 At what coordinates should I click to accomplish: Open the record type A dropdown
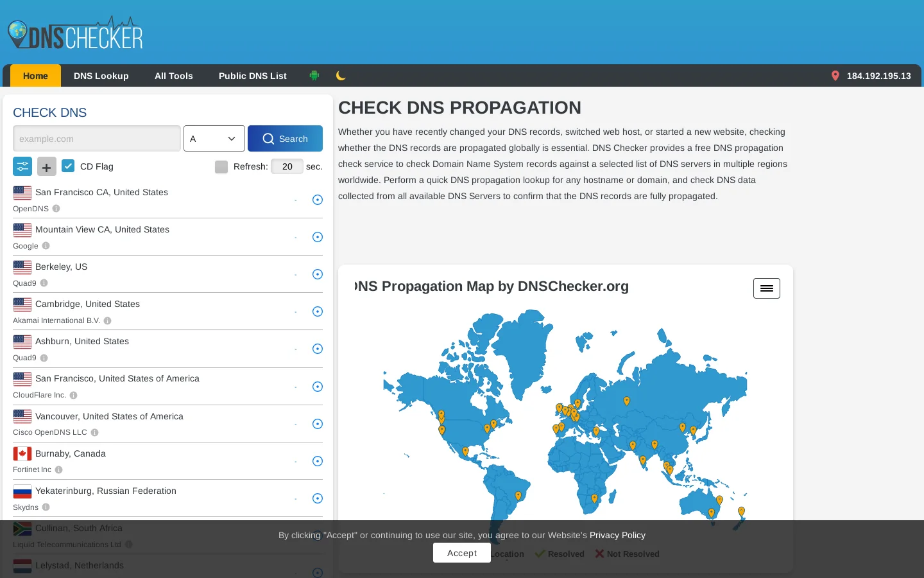[214, 139]
